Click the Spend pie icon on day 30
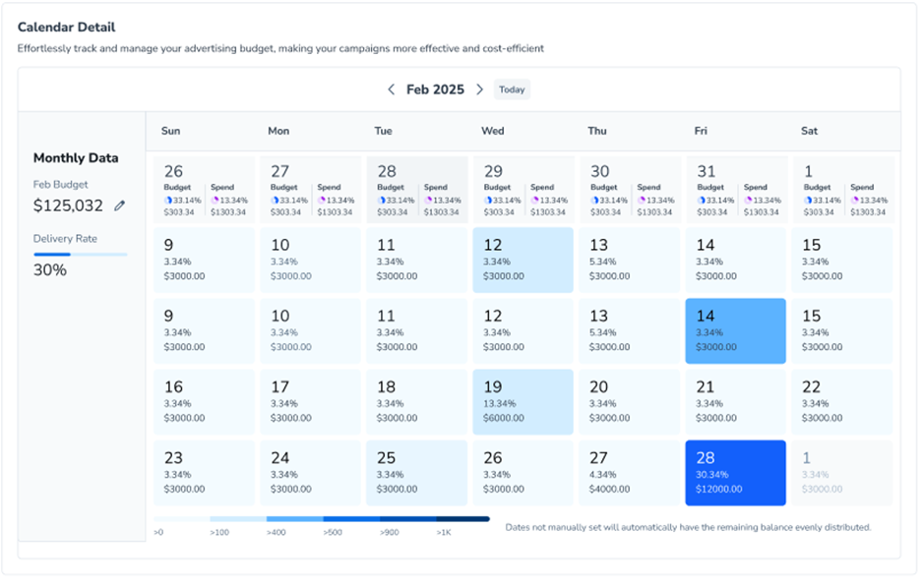923x588 pixels. point(642,200)
